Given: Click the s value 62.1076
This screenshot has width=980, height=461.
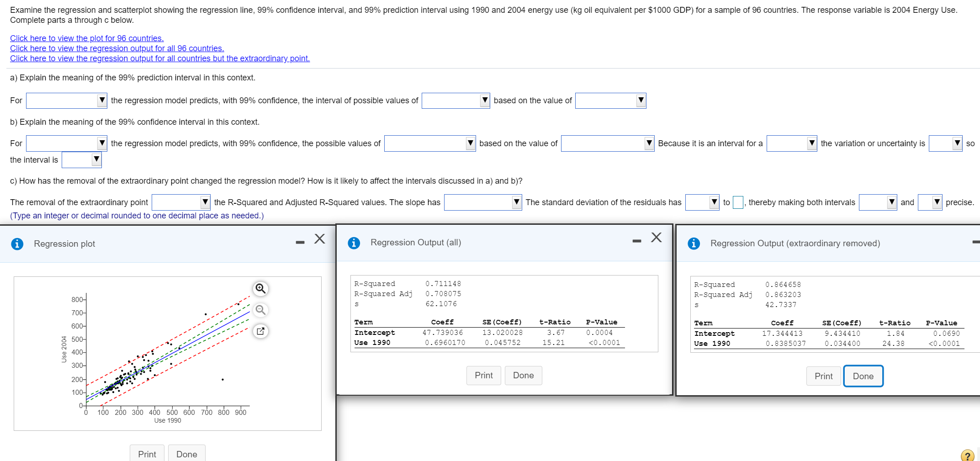Looking at the screenshot, I should [x=441, y=304].
